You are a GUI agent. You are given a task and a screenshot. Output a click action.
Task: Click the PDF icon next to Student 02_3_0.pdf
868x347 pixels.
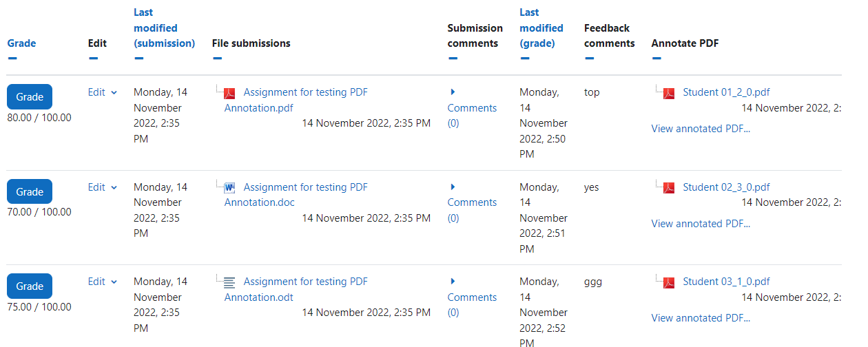point(668,187)
